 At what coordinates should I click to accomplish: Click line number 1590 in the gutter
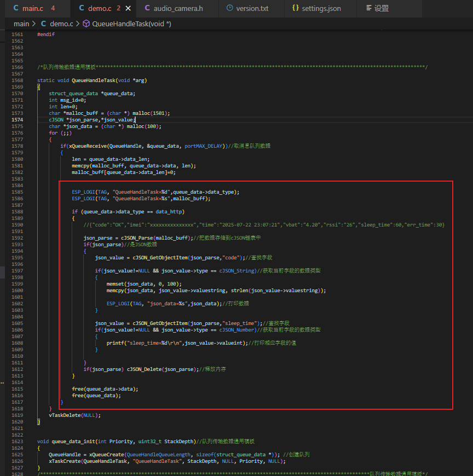[x=18, y=225]
